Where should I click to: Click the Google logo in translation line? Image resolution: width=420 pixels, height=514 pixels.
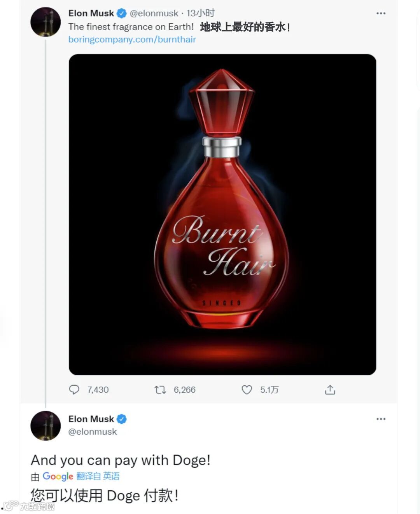58,476
